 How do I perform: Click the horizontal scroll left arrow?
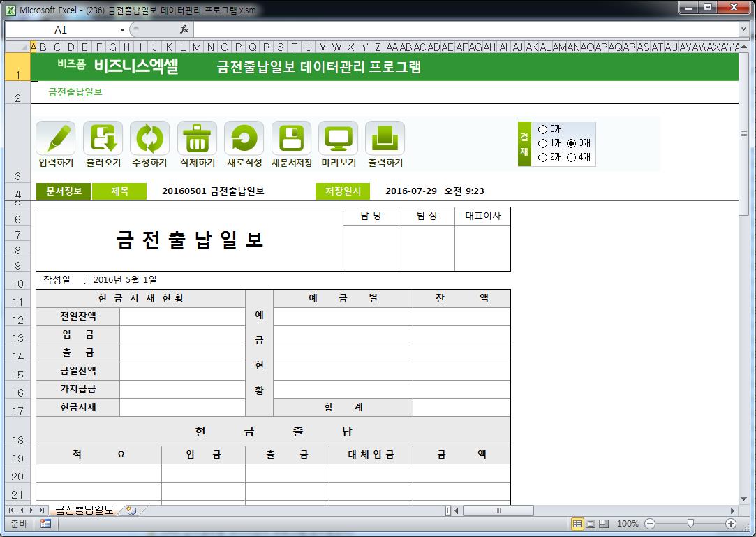[457, 510]
